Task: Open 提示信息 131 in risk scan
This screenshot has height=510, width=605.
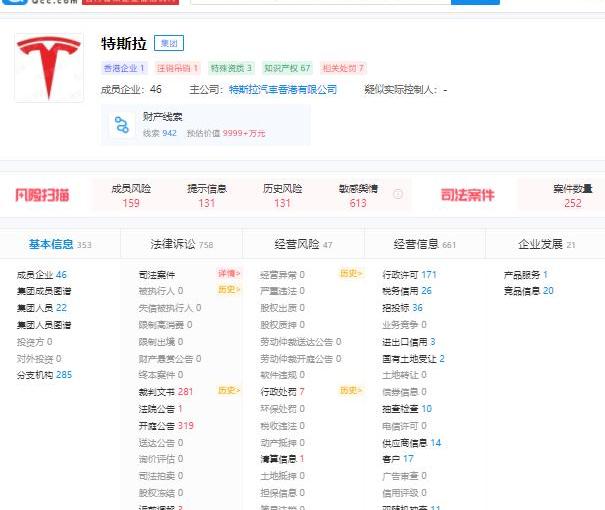Action: (207, 196)
